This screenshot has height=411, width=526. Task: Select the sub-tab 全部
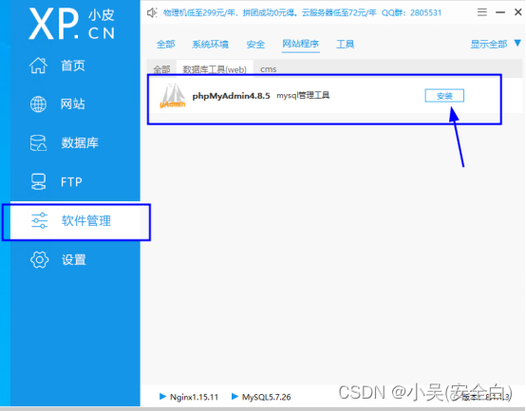(x=162, y=69)
